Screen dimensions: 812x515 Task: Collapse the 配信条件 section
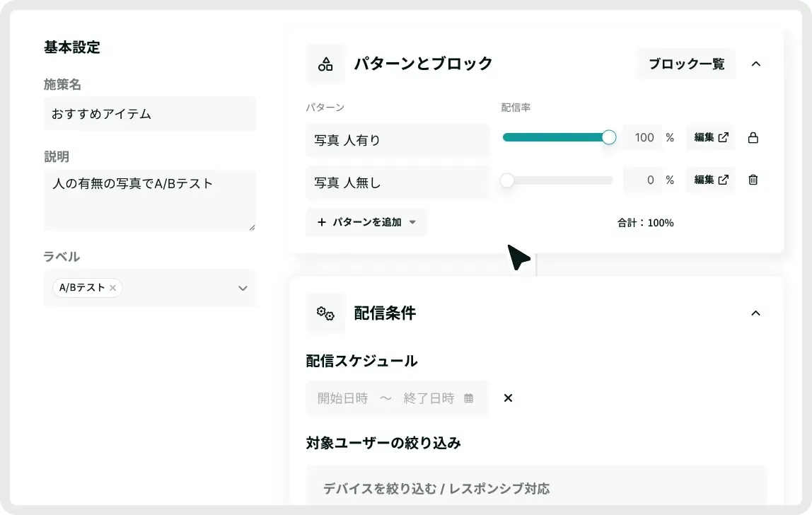[755, 313]
